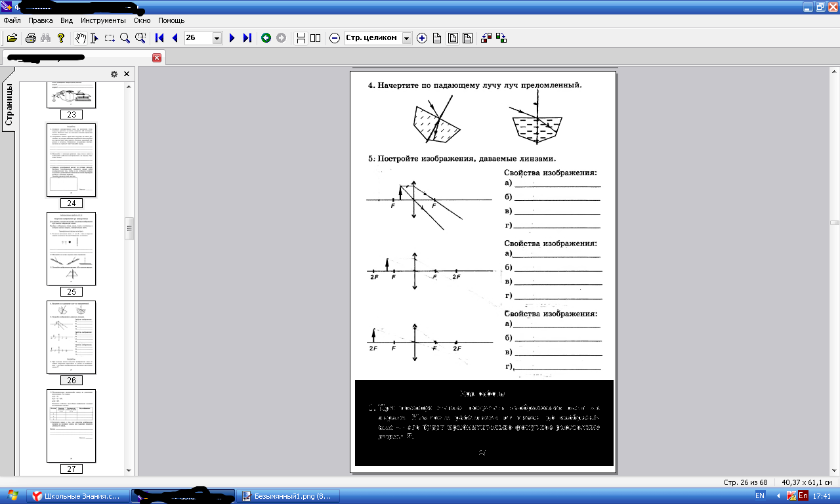Click the green-and-black squares toolbar icon
Screen dimensions: 840x504
[501, 38]
